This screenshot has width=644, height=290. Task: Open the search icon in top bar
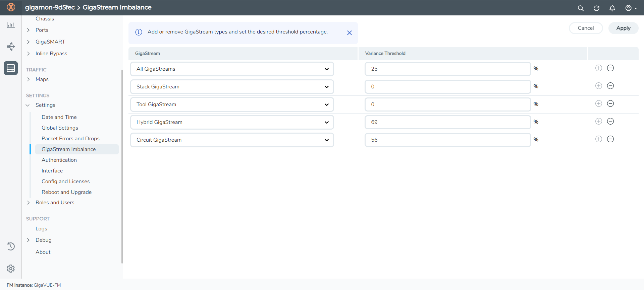point(581,8)
